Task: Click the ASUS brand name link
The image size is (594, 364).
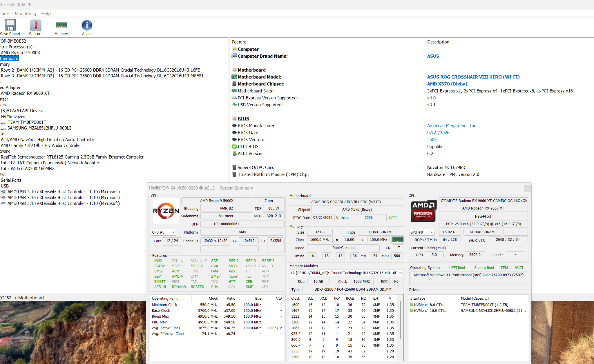Action: [433, 56]
